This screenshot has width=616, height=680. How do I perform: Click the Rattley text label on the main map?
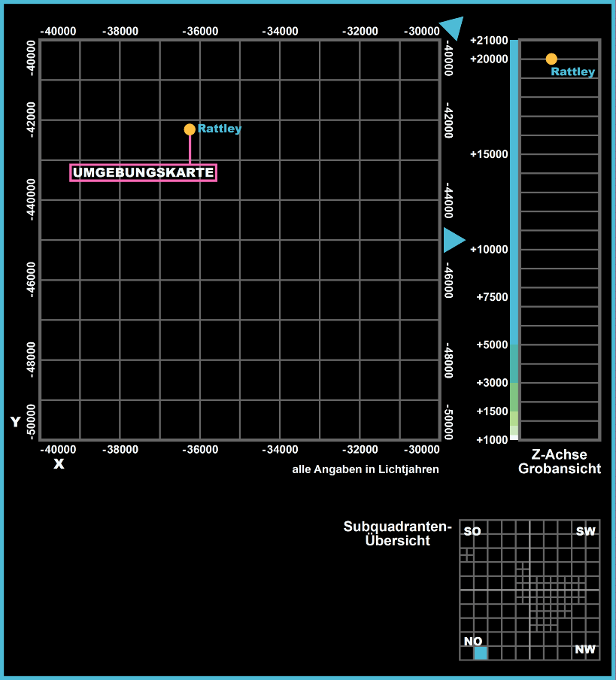(220, 129)
